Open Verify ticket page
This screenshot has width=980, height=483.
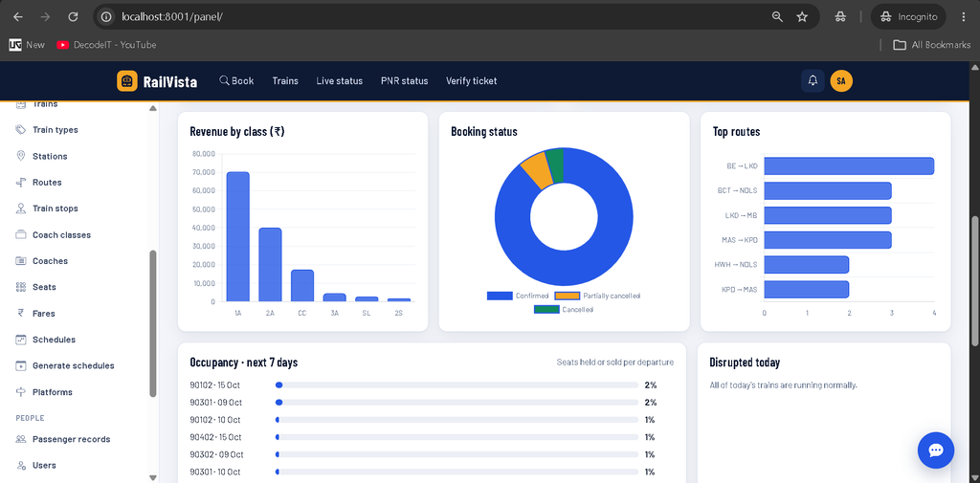(471, 80)
